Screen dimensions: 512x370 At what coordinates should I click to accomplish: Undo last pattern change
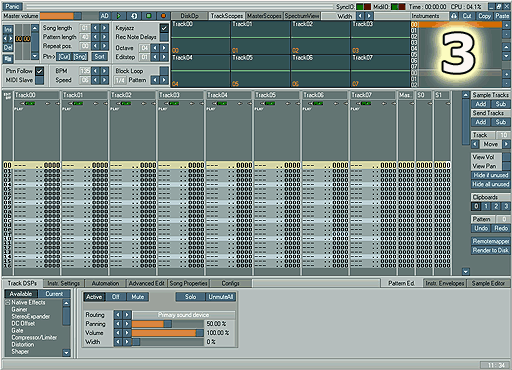click(481, 228)
